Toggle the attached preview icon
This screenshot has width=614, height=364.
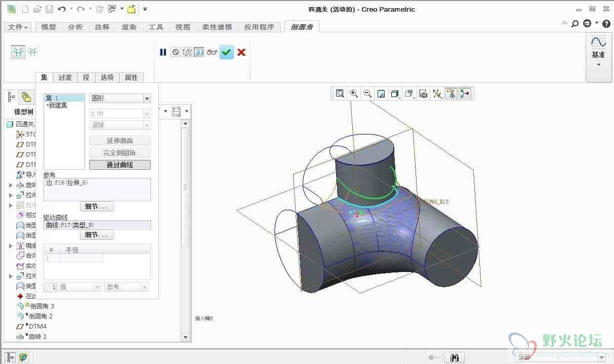click(x=199, y=52)
